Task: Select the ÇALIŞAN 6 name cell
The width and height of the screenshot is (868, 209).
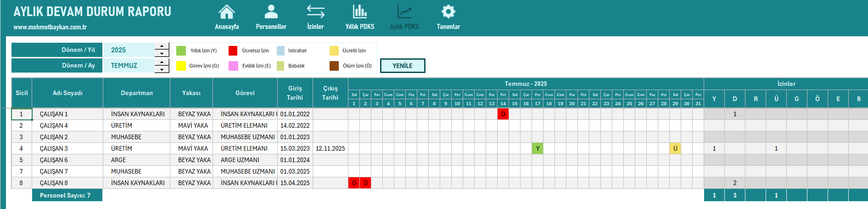Action: pyautogui.click(x=67, y=160)
